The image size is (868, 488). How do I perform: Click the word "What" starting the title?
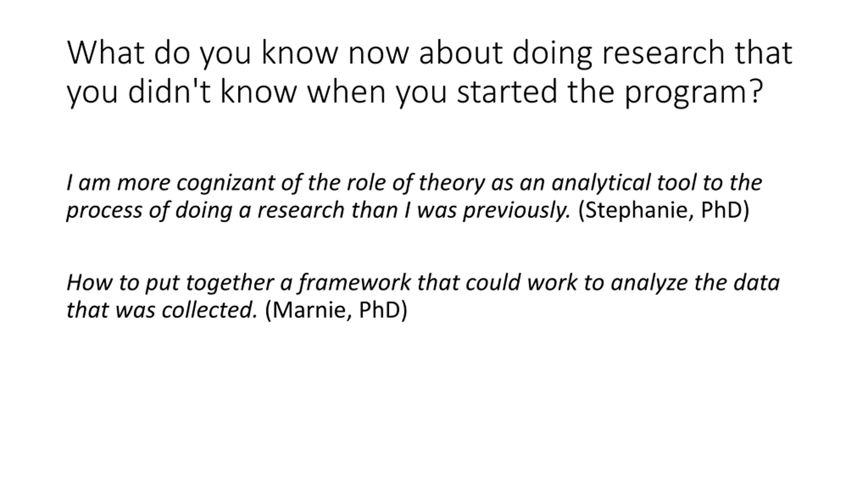click(105, 53)
